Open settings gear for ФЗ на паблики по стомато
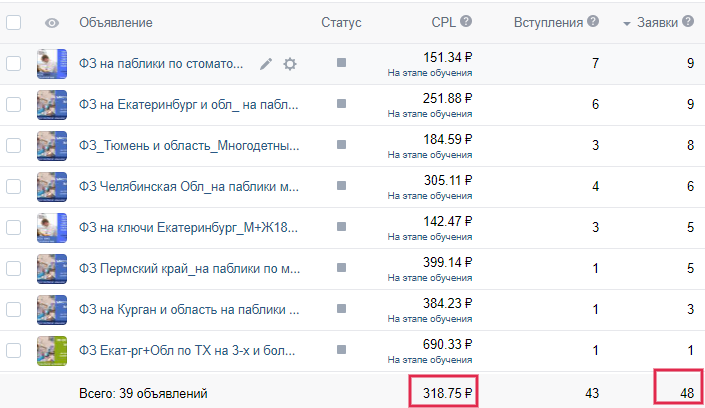The width and height of the screenshot is (705, 408). 290,64
